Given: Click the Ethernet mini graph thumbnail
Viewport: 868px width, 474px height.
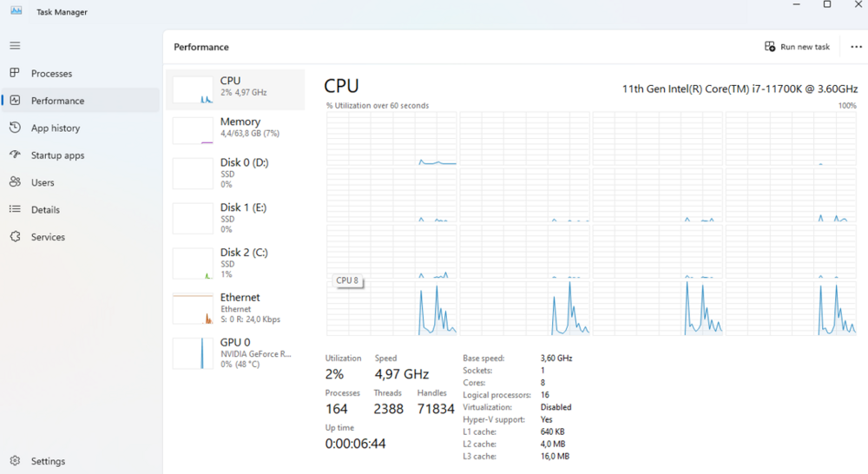Looking at the screenshot, I should pyautogui.click(x=193, y=308).
